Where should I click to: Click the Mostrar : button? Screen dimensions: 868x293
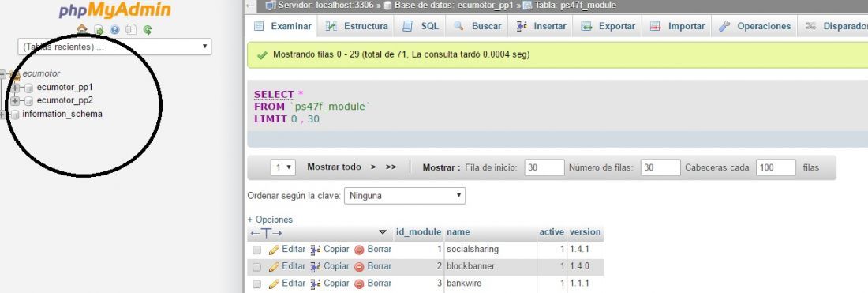click(x=441, y=167)
